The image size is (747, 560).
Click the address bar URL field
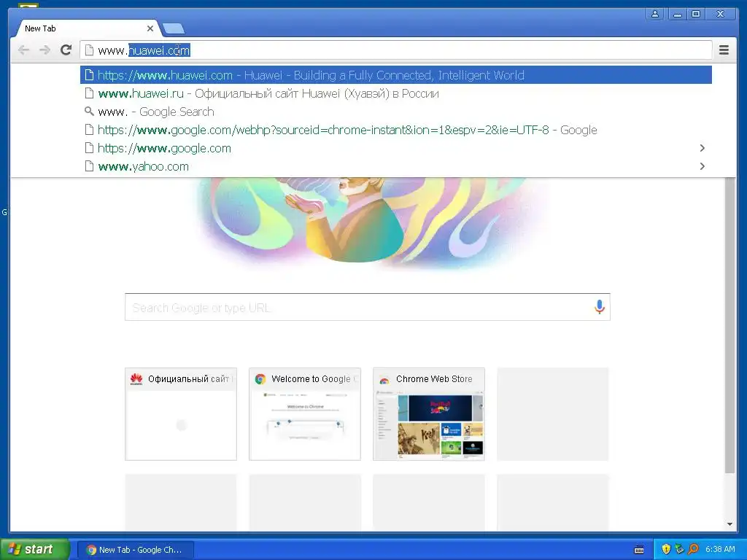click(x=396, y=50)
